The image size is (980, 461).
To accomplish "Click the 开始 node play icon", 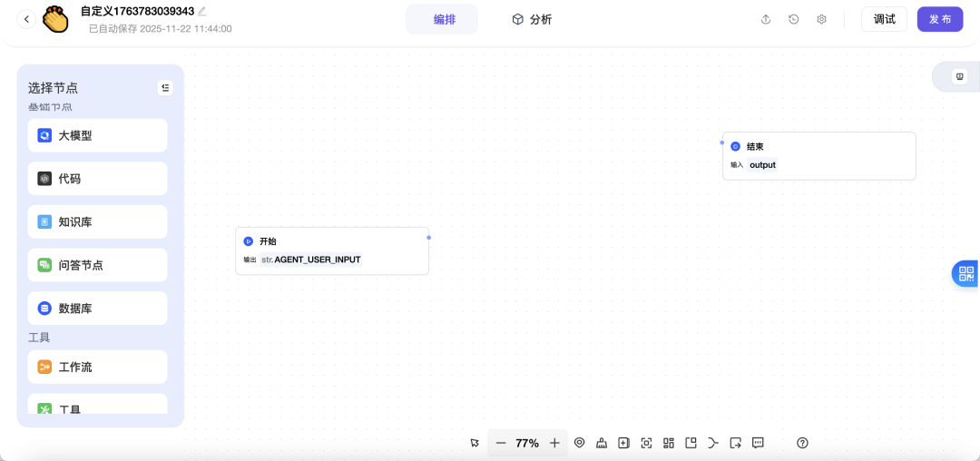I will click(248, 241).
